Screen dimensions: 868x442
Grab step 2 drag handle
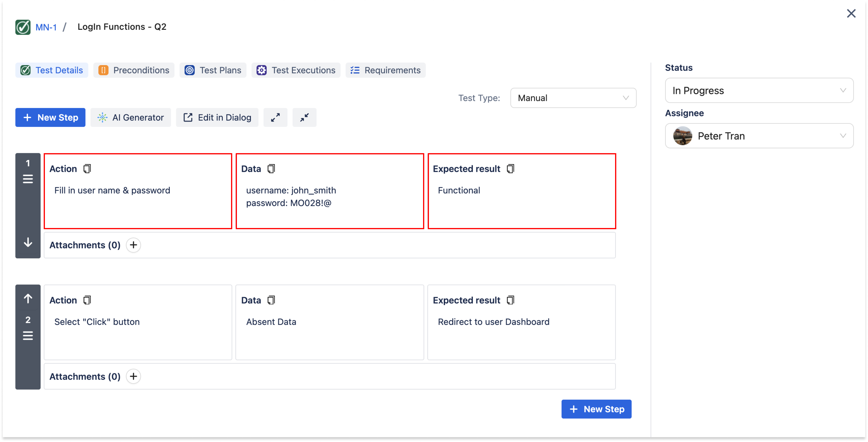point(28,336)
